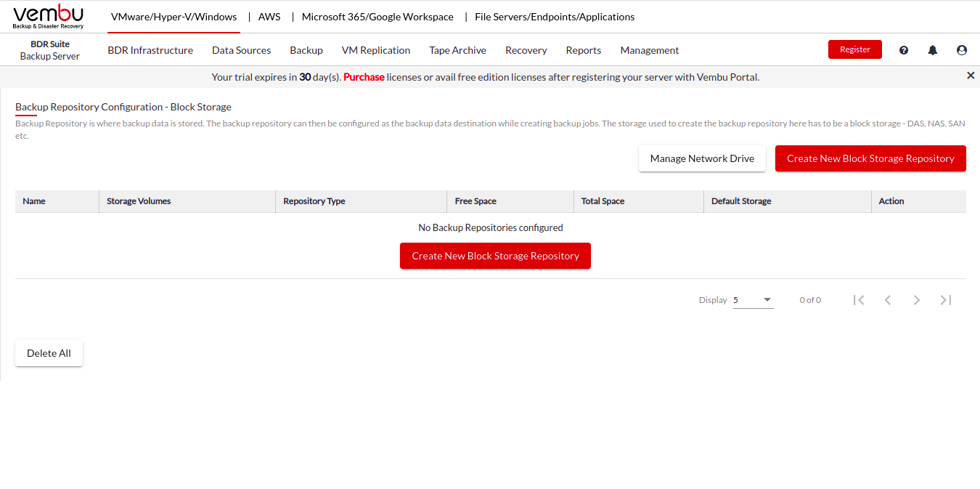
Task: Go to the previous page arrow
Action: click(888, 300)
